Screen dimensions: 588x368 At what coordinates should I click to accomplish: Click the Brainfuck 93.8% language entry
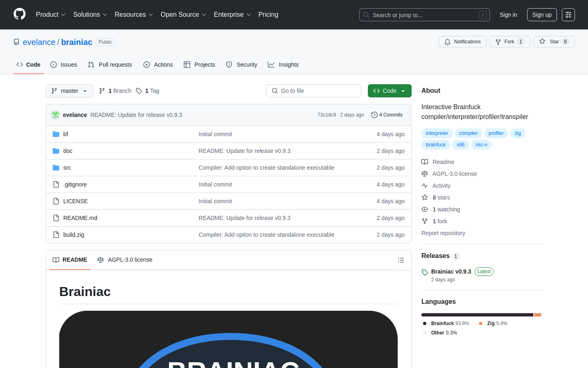tap(446, 323)
